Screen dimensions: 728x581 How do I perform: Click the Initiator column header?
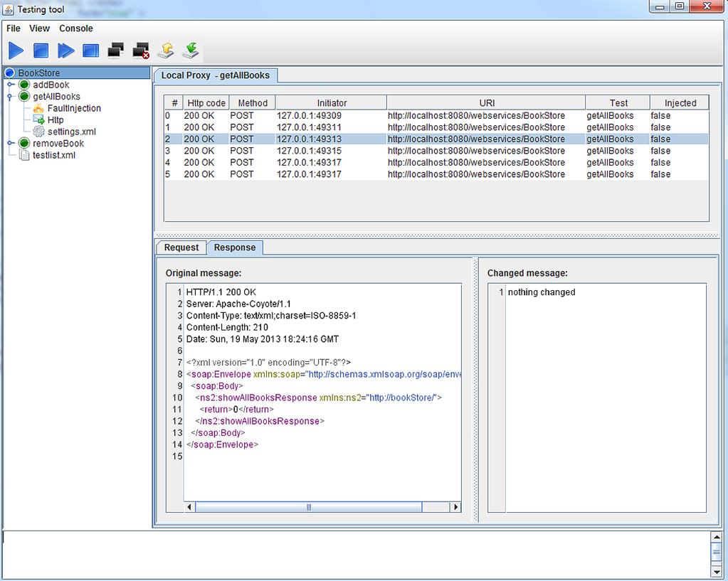[332, 103]
